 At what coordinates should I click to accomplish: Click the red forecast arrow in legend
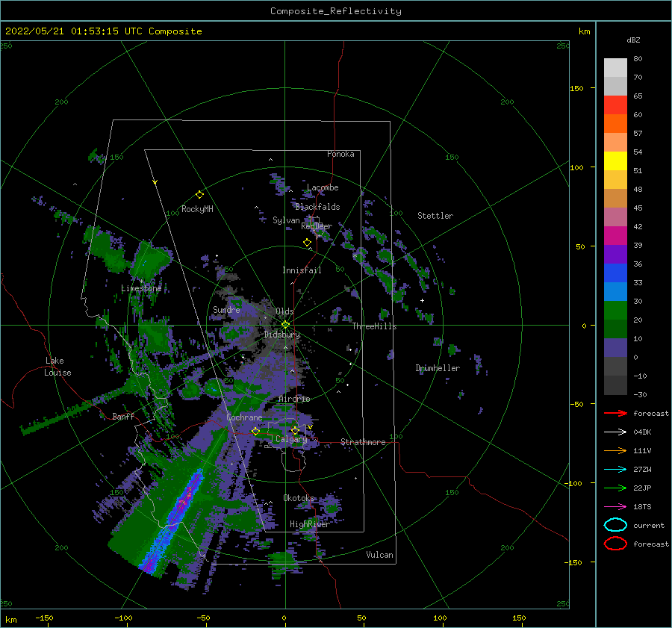click(615, 413)
